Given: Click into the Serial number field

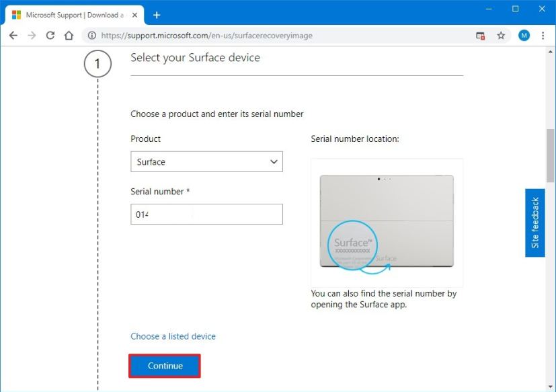Looking at the screenshot, I should [x=206, y=214].
